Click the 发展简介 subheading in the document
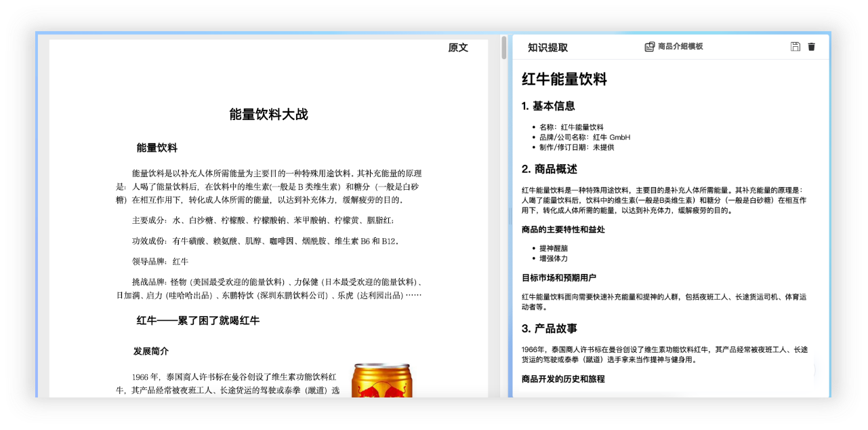Screen dimensions: 868x430 point(151,351)
